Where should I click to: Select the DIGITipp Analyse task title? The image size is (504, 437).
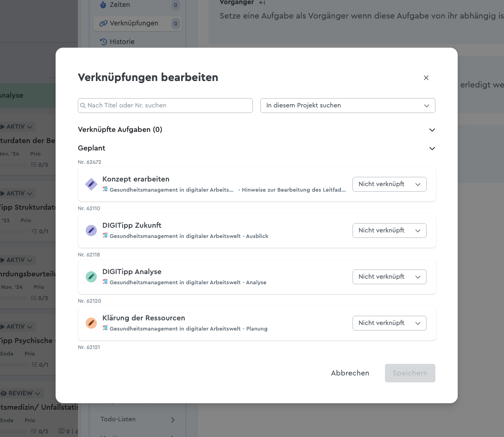132,272
